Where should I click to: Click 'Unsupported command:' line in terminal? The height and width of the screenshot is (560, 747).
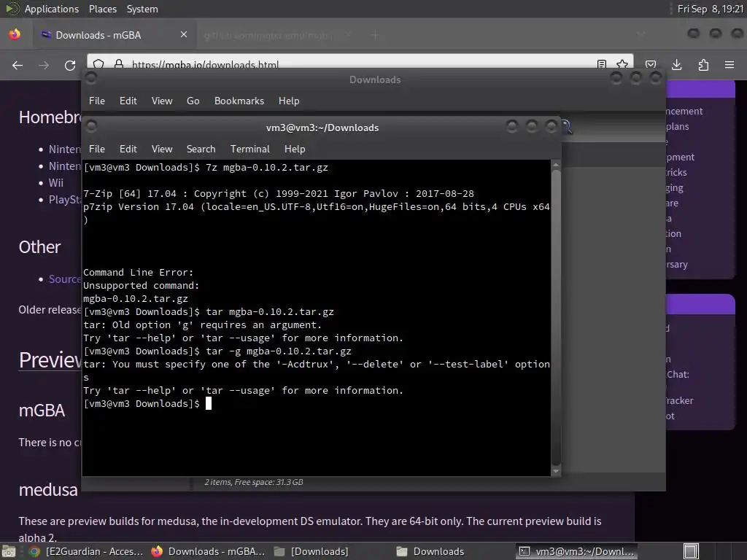pyautogui.click(x=141, y=286)
